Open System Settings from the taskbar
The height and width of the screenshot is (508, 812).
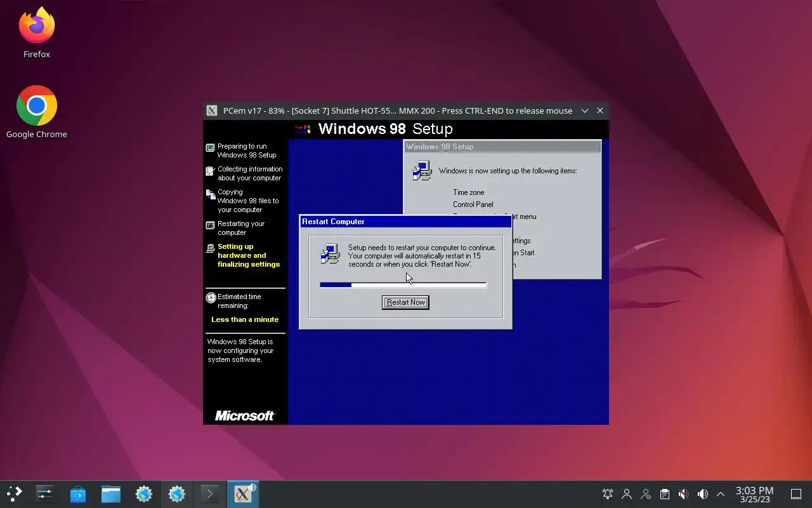(x=45, y=493)
